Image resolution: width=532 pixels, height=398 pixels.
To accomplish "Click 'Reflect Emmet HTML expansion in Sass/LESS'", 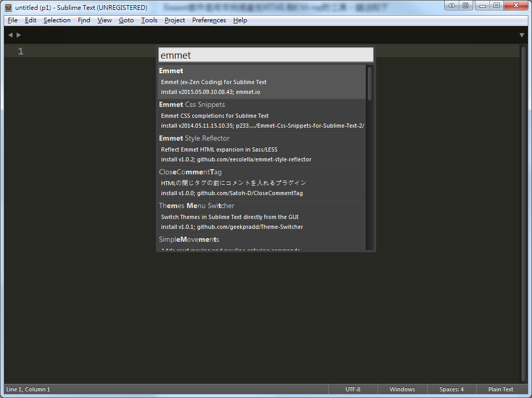I will [219, 149].
